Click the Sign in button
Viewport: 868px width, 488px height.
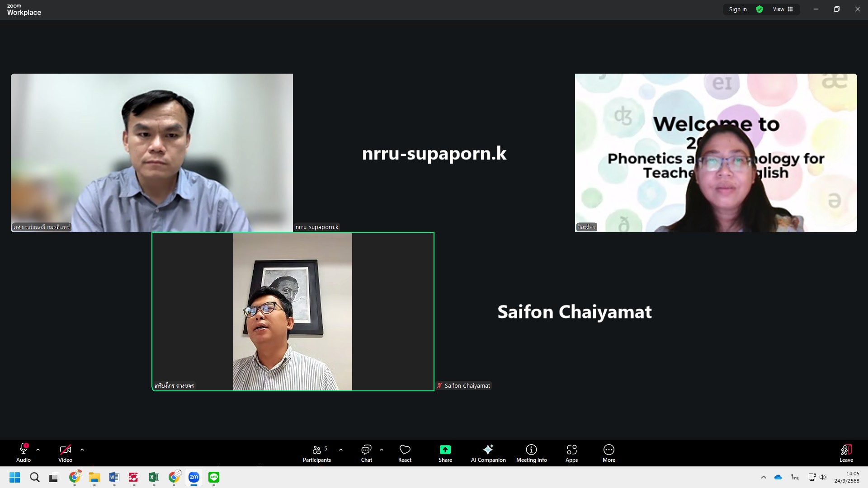[x=737, y=9]
